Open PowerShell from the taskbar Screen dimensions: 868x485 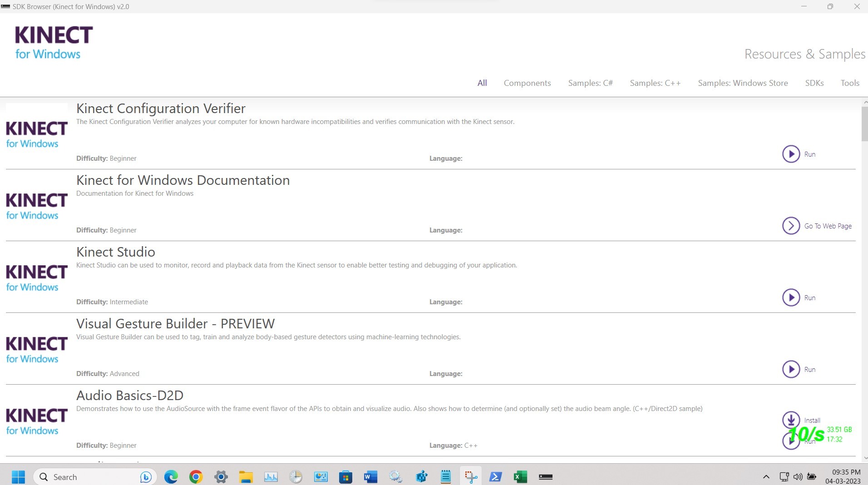click(x=495, y=477)
